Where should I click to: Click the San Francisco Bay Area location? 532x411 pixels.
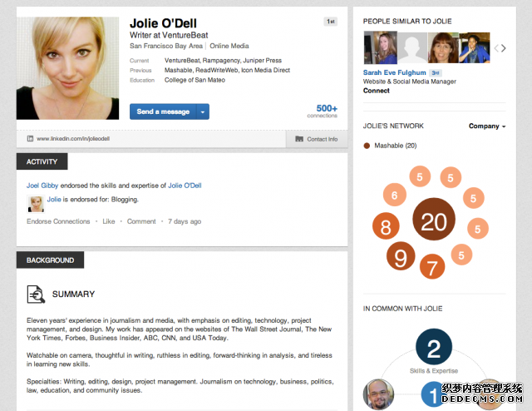[166, 46]
